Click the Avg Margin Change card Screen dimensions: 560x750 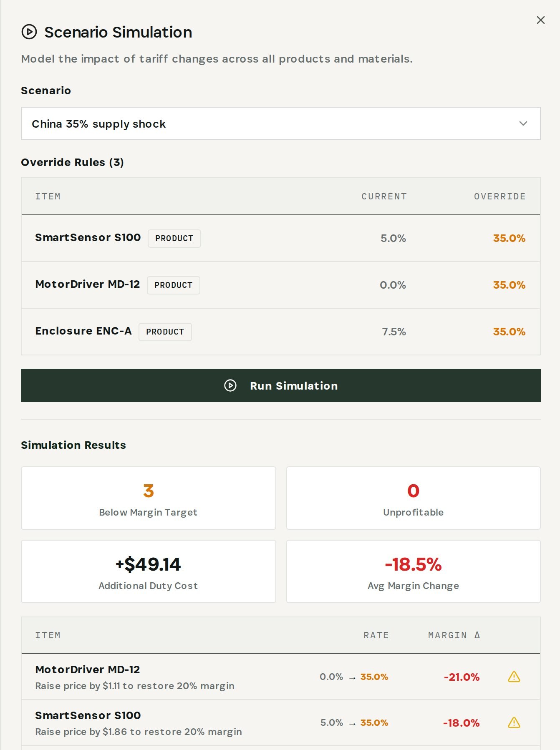[x=414, y=571]
